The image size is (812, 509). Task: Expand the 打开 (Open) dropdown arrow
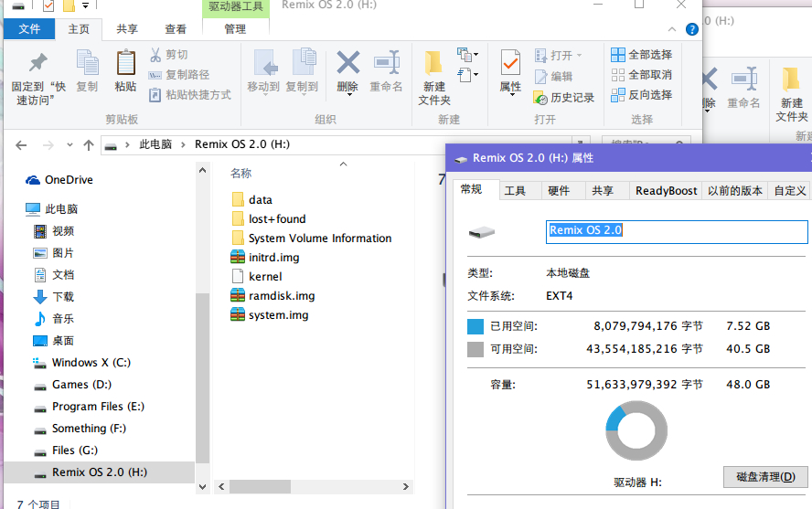pos(579,56)
